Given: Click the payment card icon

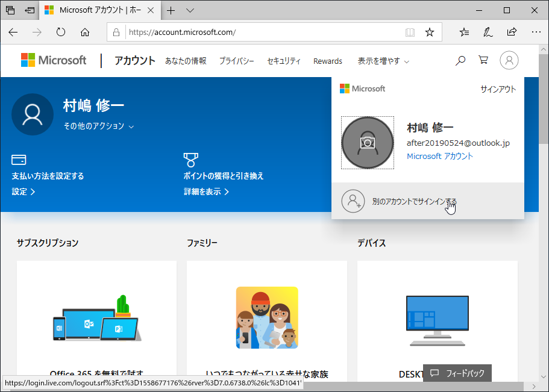Looking at the screenshot, I should (19, 160).
